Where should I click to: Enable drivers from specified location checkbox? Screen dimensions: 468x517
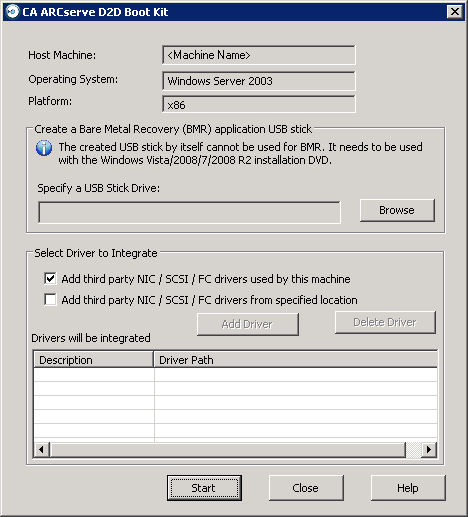50,299
